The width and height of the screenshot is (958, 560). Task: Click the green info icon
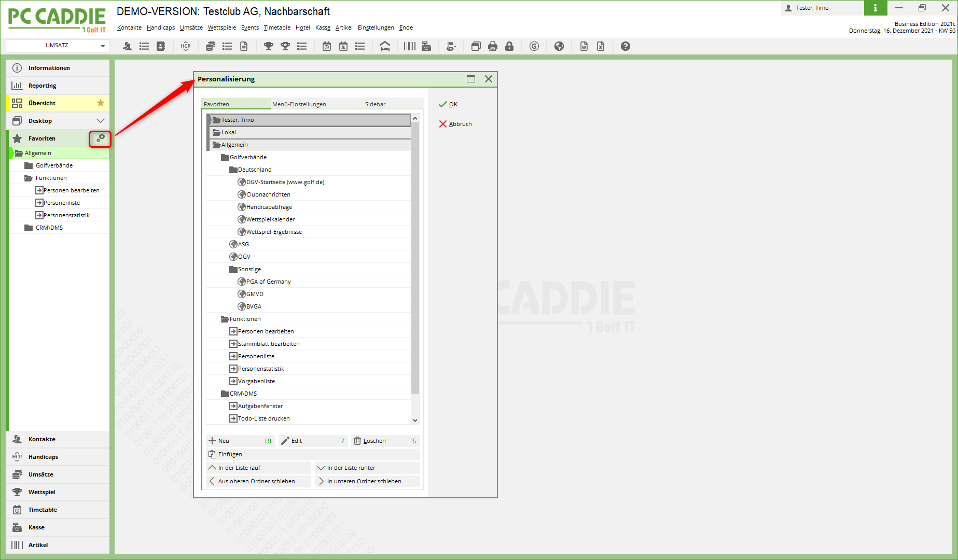tap(875, 8)
